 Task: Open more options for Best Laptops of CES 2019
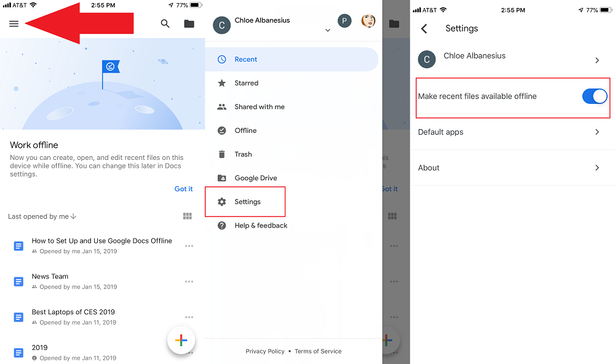[x=189, y=317]
